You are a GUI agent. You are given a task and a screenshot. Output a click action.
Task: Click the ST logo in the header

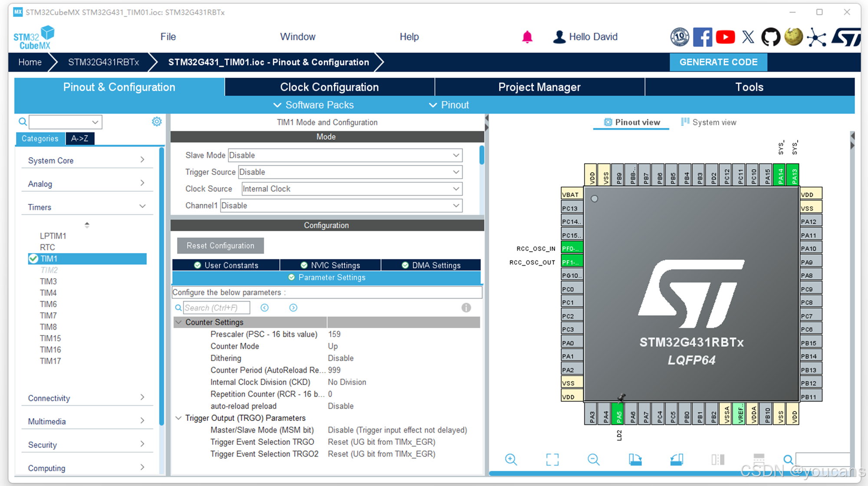pyautogui.click(x=845, y=37)
